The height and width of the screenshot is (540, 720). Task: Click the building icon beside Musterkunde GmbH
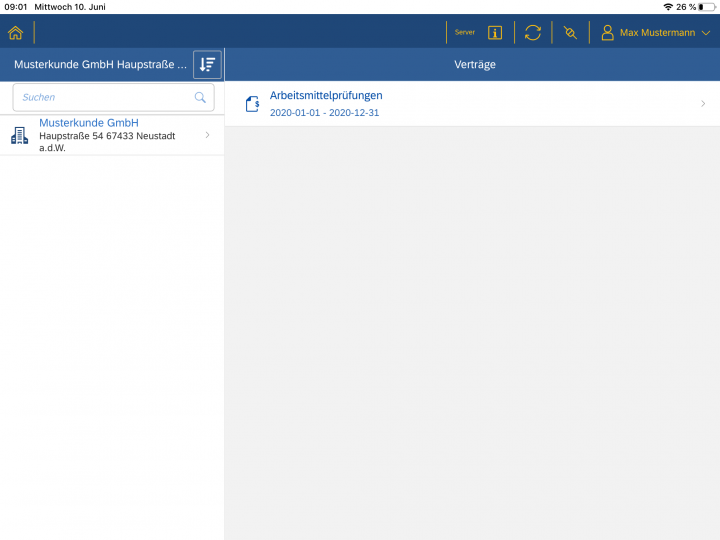[x=19, y=135]
